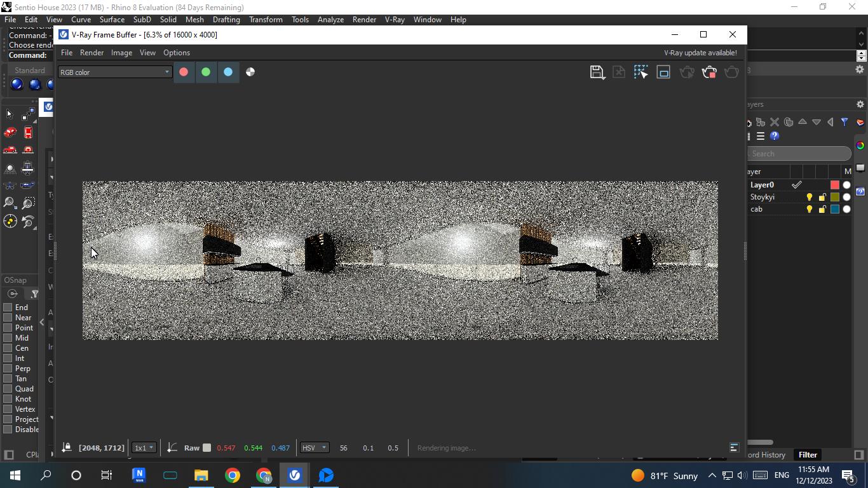Open the weather widget showing 81°F Sunny
This screenshot has width=868, height=488.
click(665, 475)
